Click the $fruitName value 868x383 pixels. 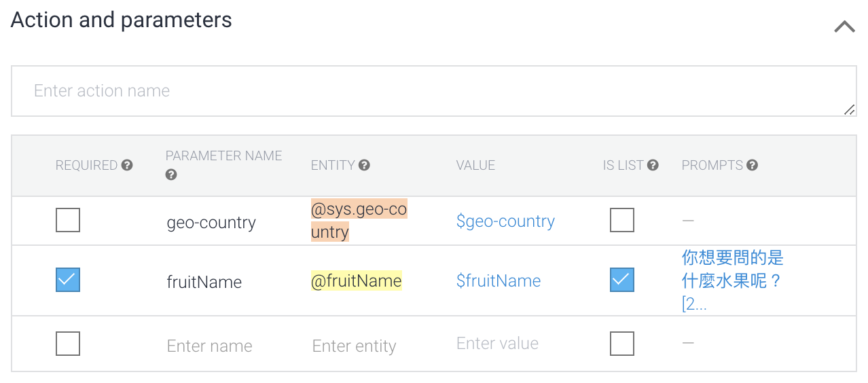tap(499, 281)
